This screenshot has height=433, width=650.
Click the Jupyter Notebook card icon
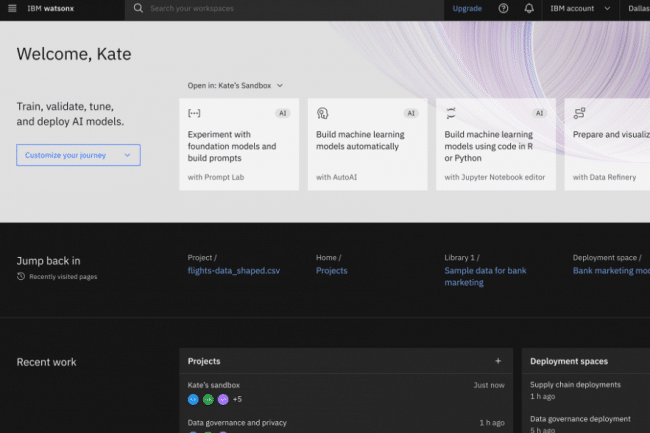pyautogui.click(x=451, y=113)
